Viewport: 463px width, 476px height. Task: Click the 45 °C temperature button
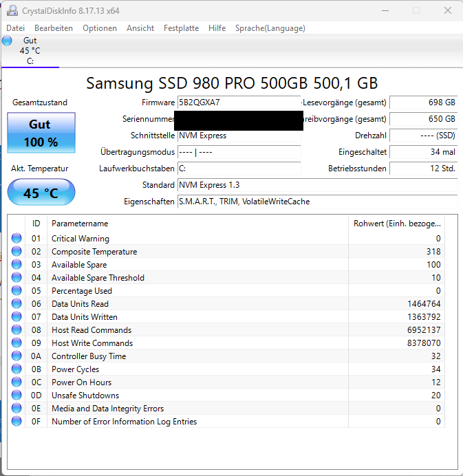coord(41,193)
